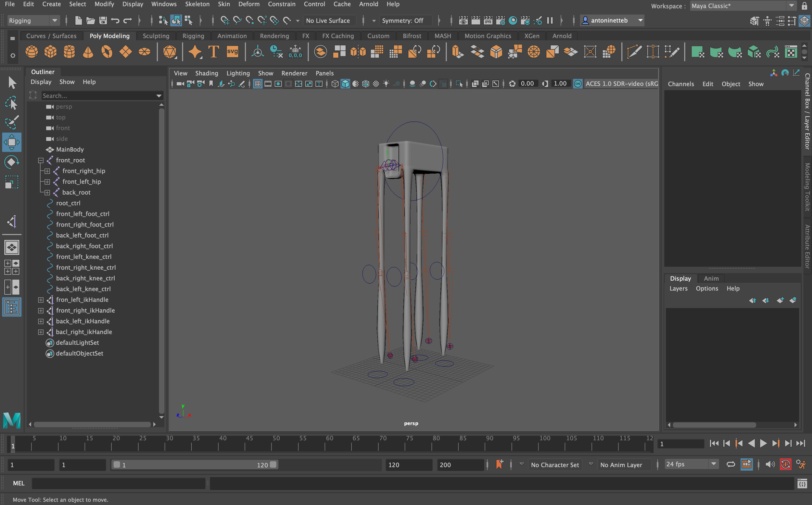Image resolution: width=812 pixels, height=505 pixels.
Task: Switch to the Rigging shelf tab
Action: pos(193,36)
